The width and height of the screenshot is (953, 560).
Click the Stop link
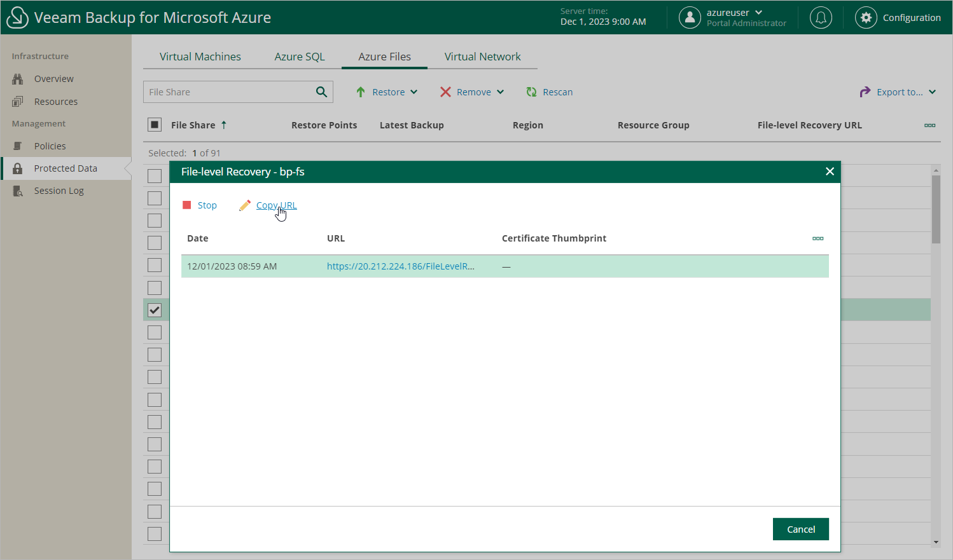(207, 205)
